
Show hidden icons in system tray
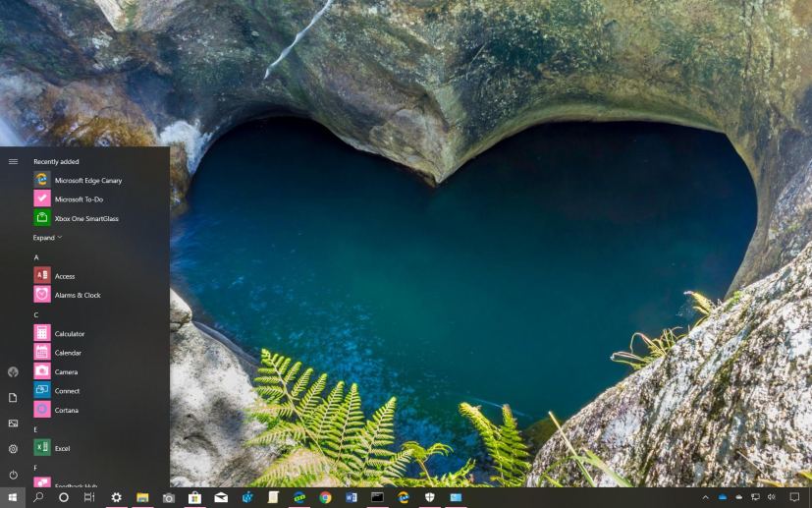705,498
